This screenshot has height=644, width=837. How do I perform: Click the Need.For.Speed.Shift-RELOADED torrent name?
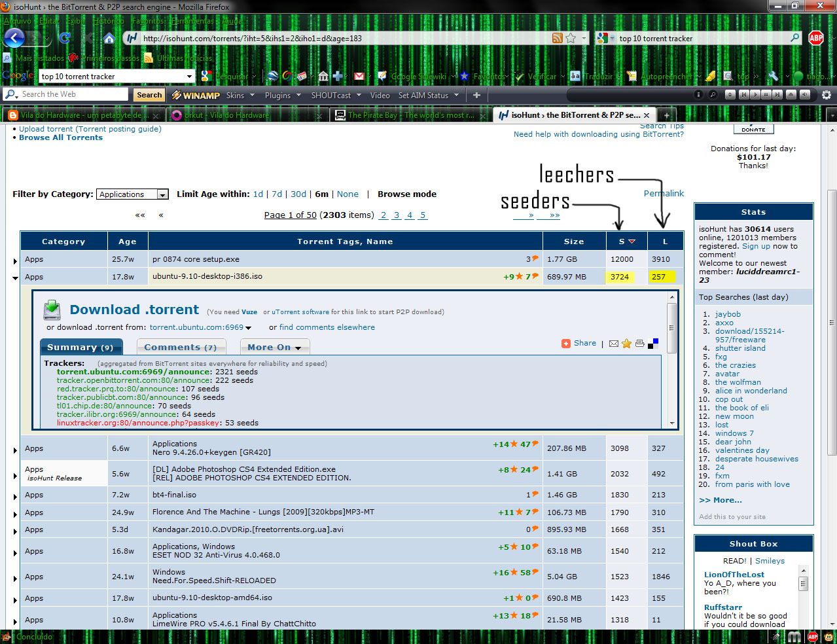[214, 581]
